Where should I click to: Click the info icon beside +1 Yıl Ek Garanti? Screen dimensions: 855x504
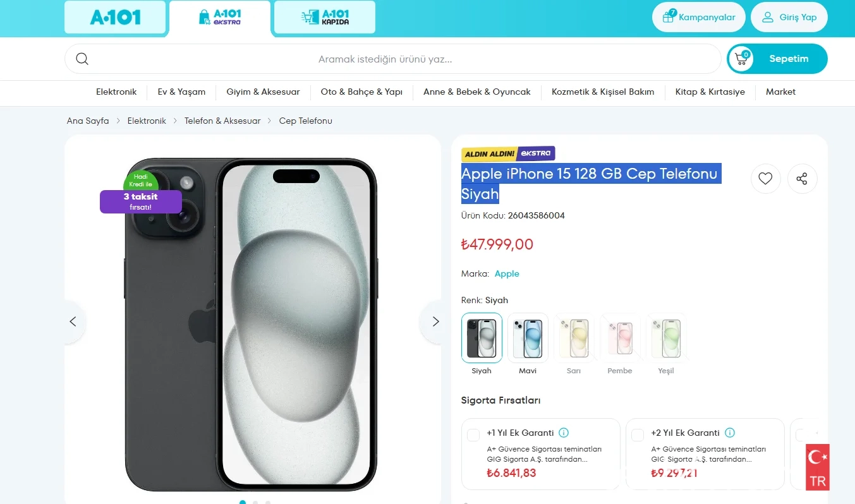click(564, 433)
